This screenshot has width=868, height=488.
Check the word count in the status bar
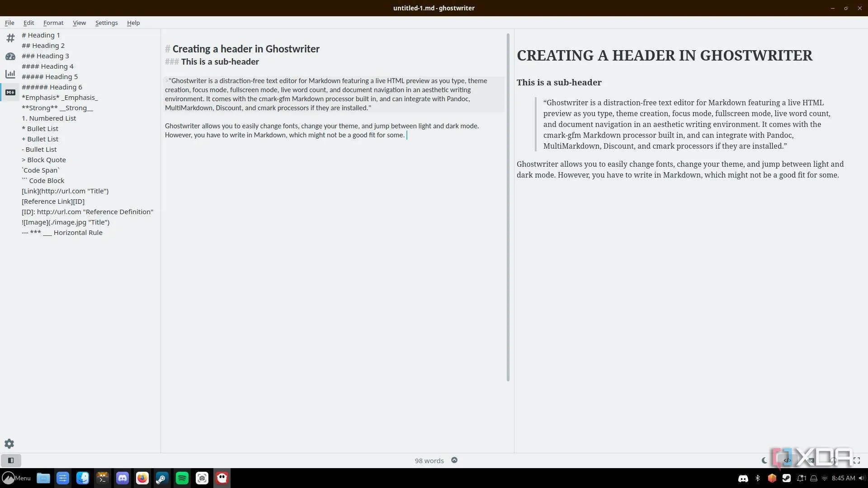[x=429, y=460]
